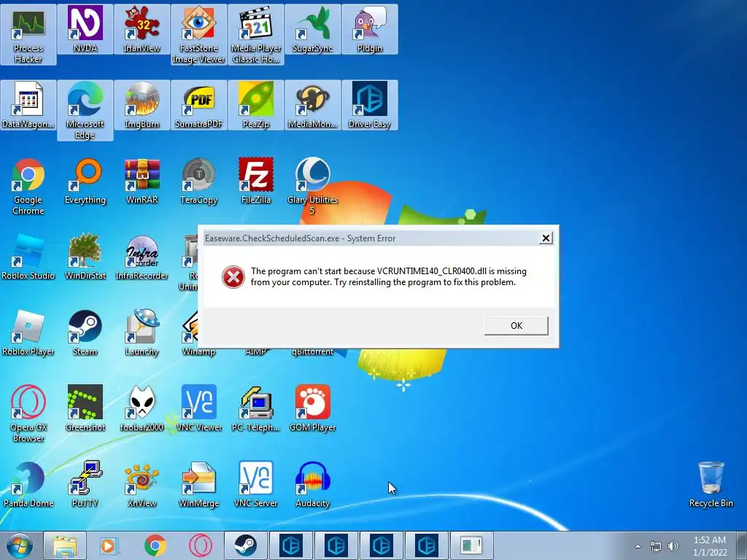Select ImgBurn disc icon
Viewport: 747px width, 560px height.
(x=142, y=105)
